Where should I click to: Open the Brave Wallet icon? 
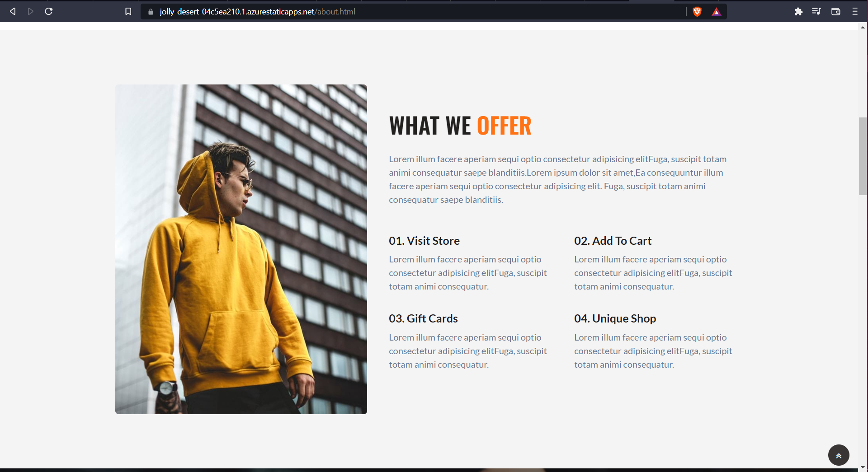pos(835,12)
